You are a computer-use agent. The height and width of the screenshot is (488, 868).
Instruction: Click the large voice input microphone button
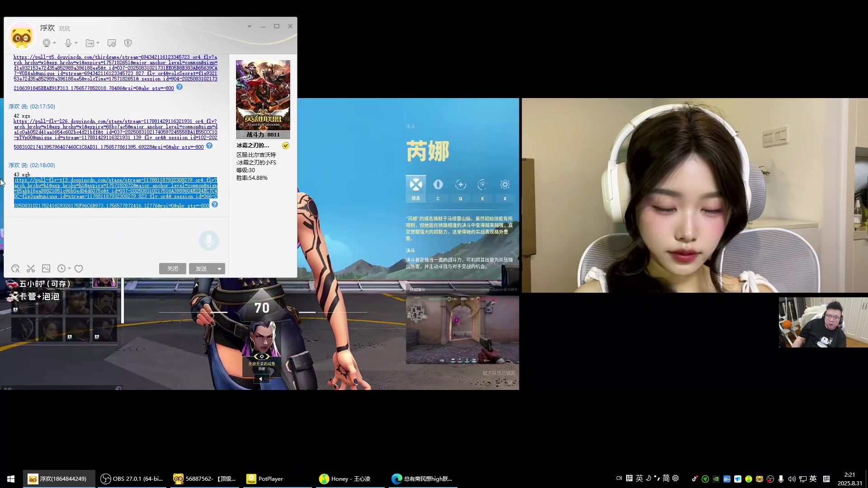click(x=209, y=240)
